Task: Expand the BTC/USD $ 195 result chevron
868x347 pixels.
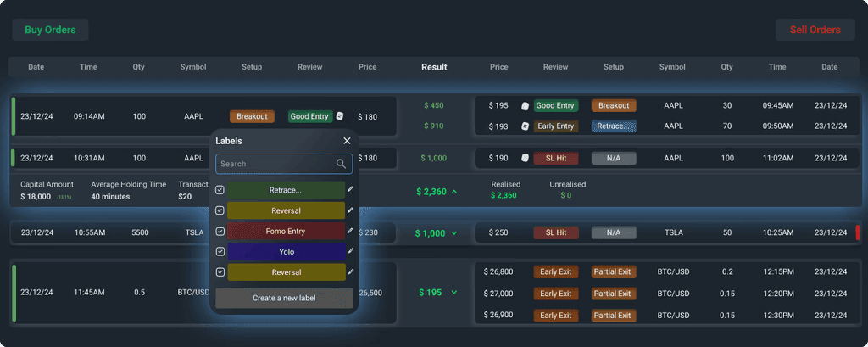Action: [x=454, y=292]
